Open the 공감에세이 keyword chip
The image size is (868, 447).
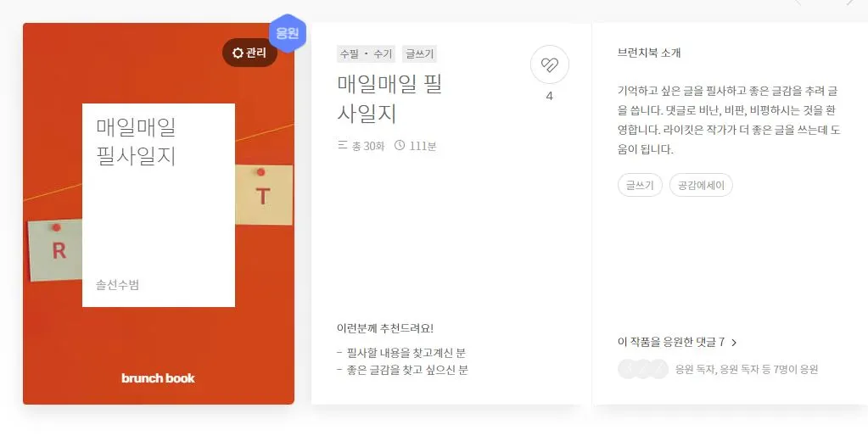701,185
